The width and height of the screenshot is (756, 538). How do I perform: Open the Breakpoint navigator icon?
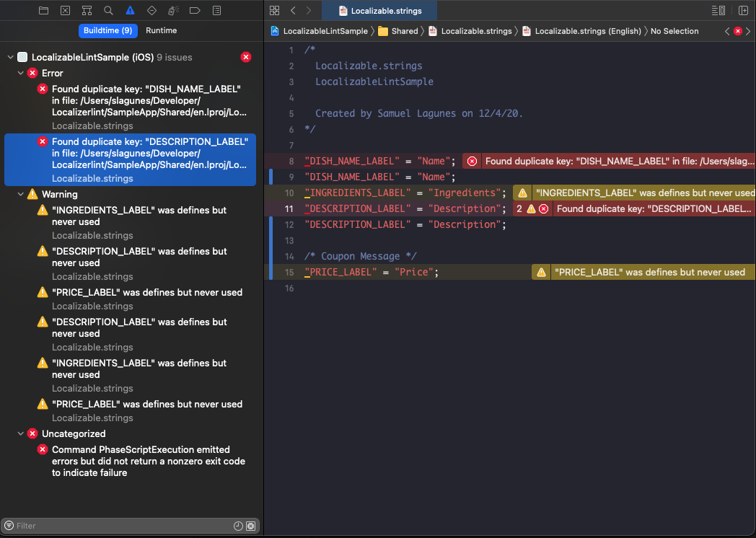click(195, 10)
